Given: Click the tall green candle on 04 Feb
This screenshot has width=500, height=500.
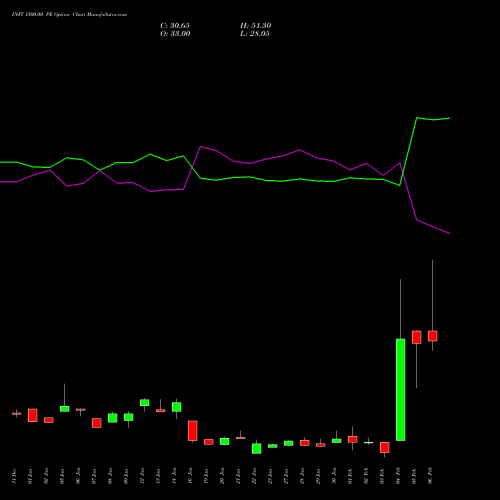Looking at the screenshot, I should 401,390.
